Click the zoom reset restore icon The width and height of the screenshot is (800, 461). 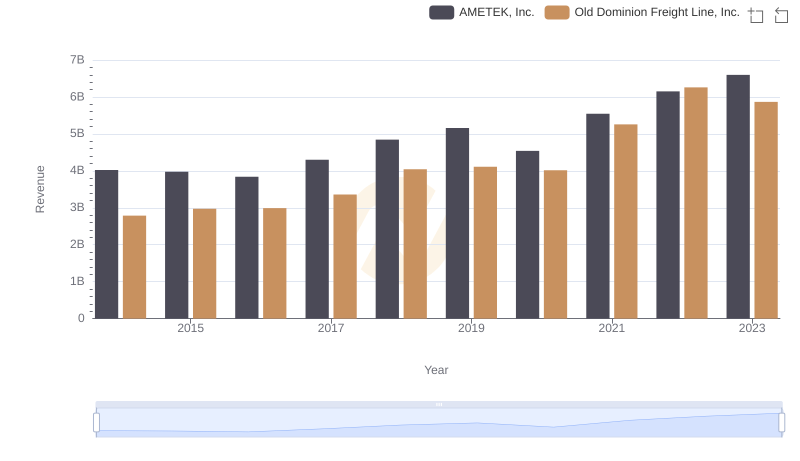[x=781, y=15]
